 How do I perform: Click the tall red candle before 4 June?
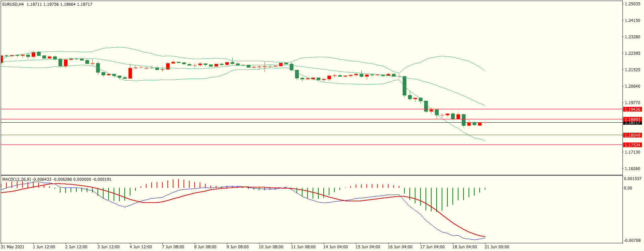(x=130, y=73)
